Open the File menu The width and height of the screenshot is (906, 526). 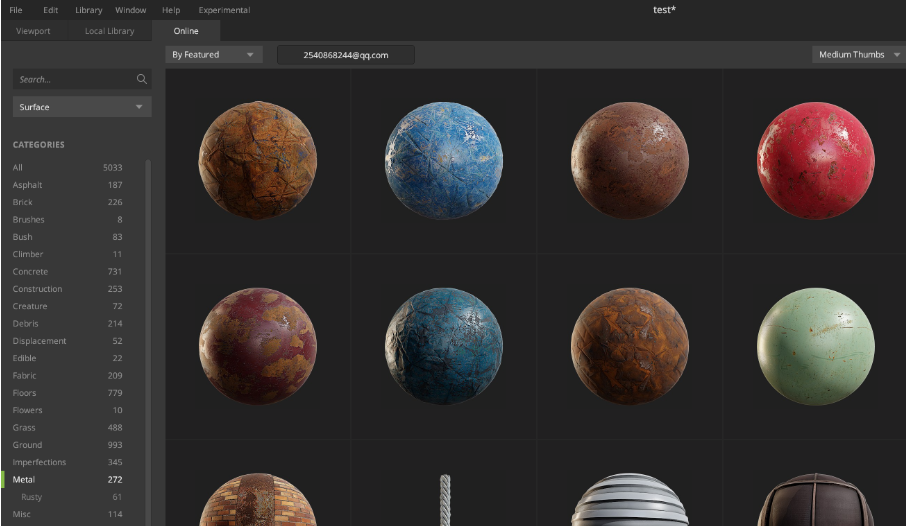tap(16, 10)
